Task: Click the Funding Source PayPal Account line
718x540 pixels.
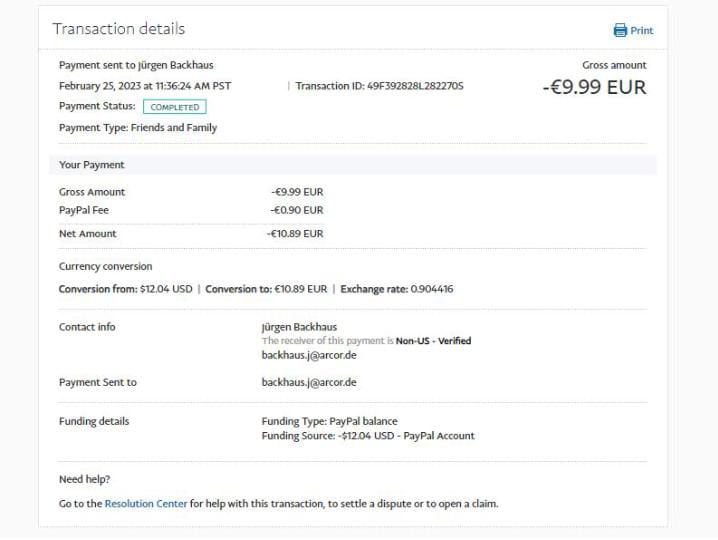Action: (x=368, y=436)
